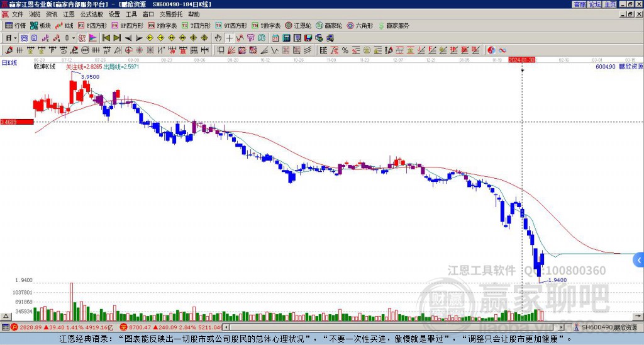Toggle the 权 adjustment button

pos(82,38)
